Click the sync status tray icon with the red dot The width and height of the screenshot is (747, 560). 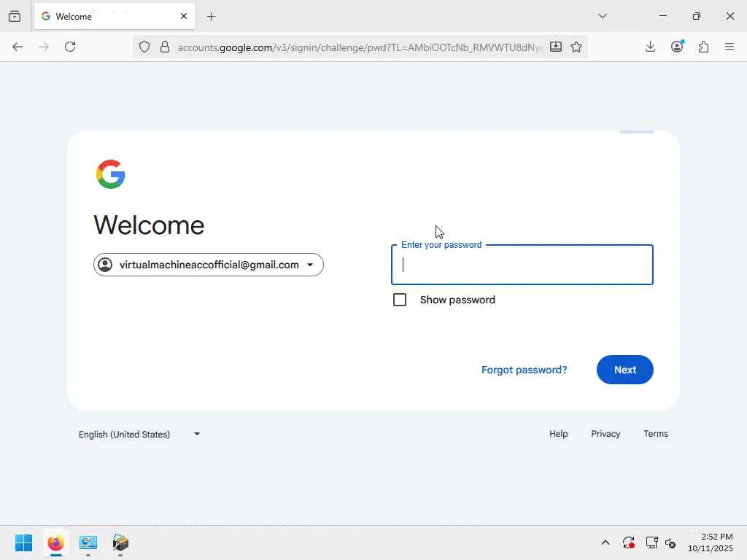[628, 542]
